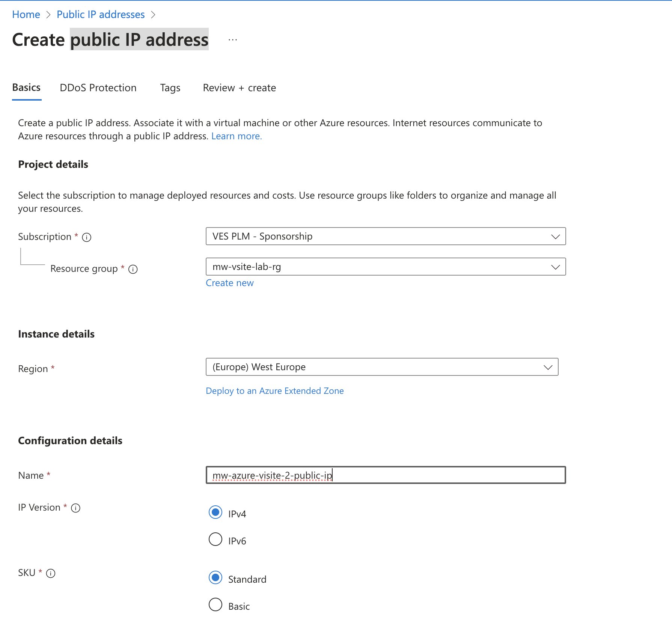View the IP Version info tooltip
The width and height of the screenshot is (672, 633).
[75, 508]
